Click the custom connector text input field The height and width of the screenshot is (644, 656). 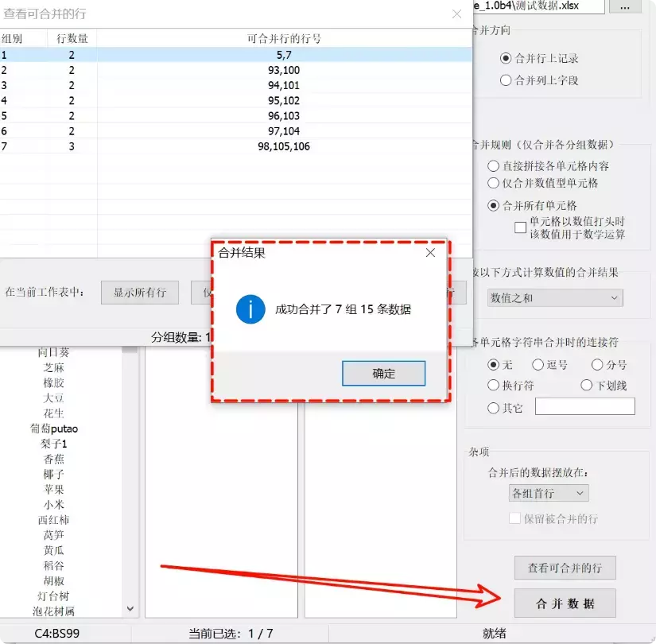click(585, 406)
